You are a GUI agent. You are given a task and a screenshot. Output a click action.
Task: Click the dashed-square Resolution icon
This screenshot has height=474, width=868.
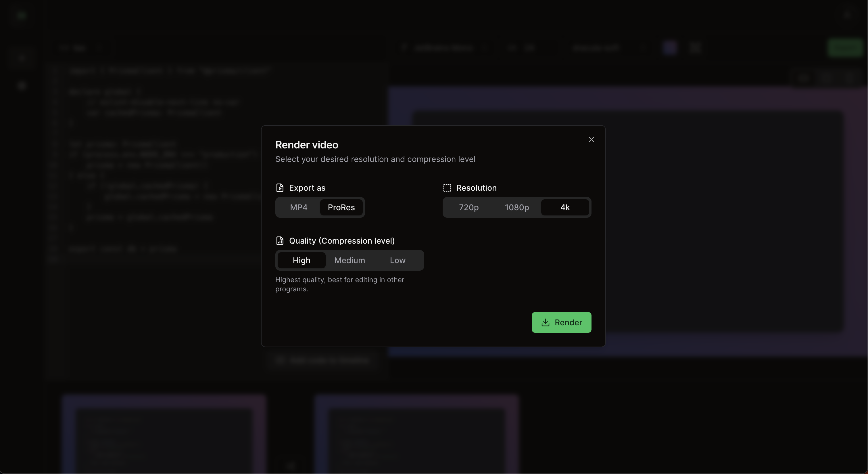click(x=447, y=188)
